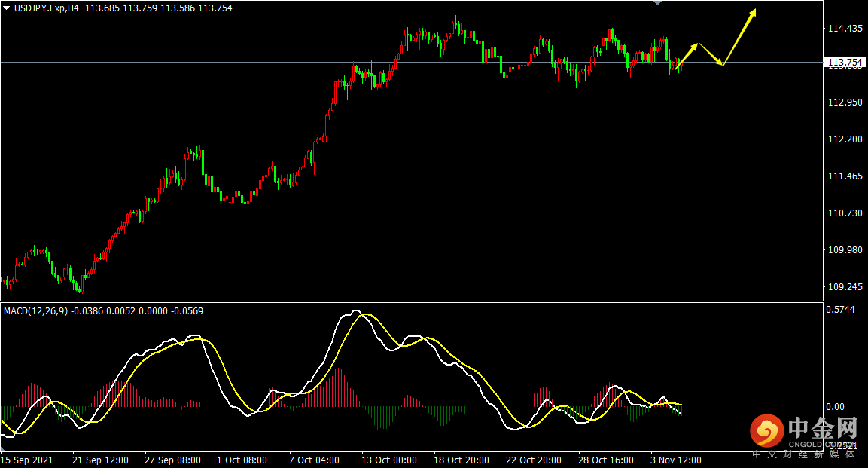Click the USDJPY.Exp,H4 chart title

47,8
